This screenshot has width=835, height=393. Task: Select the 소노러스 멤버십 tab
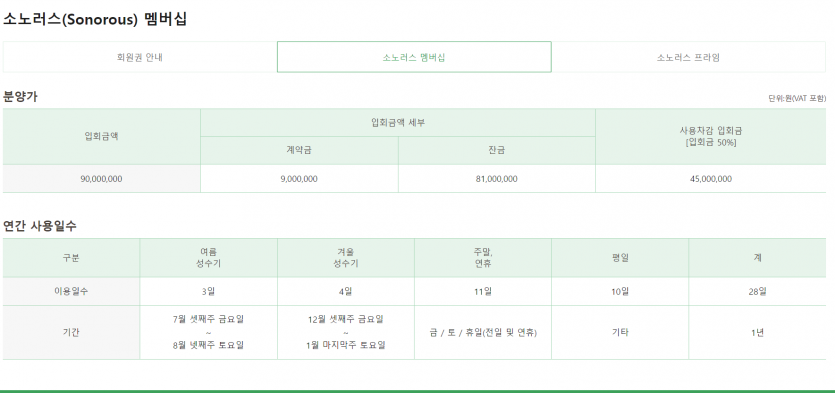point(414,57)
